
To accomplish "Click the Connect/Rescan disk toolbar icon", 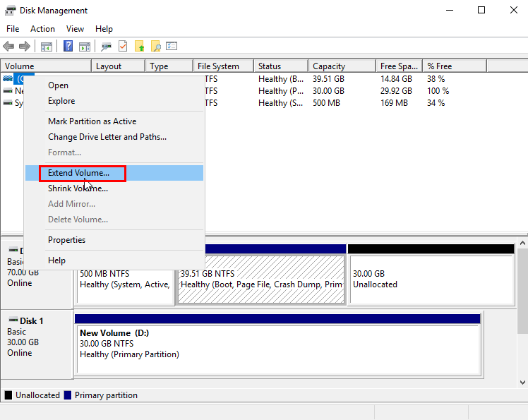I will [x=106, y=46].
